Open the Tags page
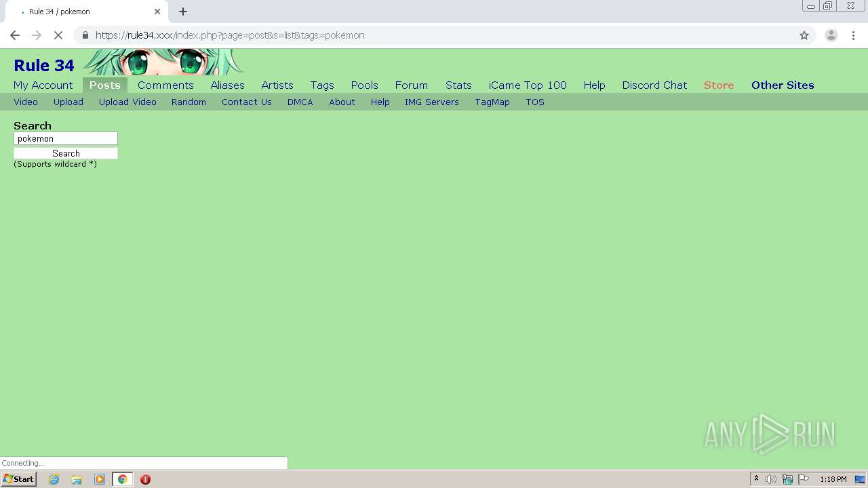Screen dimensions: 868x488 (x=322, y=85)
